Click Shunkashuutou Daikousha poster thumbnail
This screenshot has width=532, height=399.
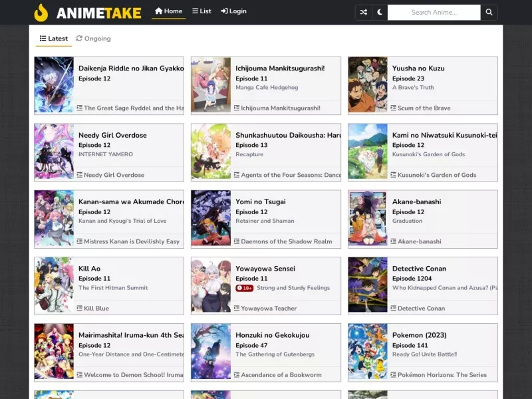tap(211, 152)
